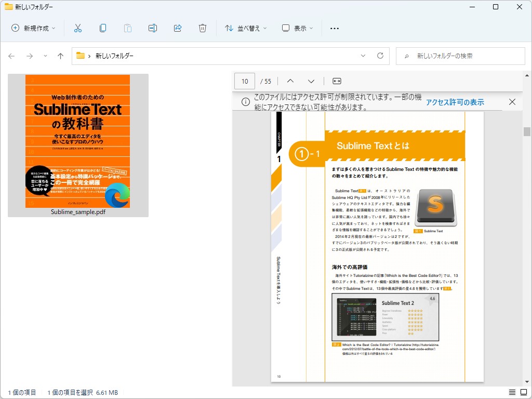Image resolution: width=532 pixels, height=399 pixels.
Task: Click the Copy icon
Action: pos(103,28)
